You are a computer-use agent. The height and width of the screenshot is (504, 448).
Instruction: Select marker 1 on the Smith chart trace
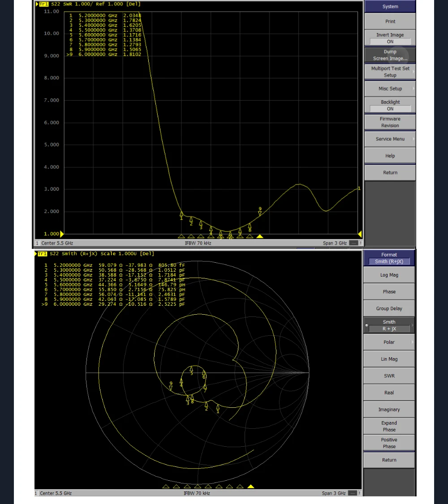(x=218, y=409)
